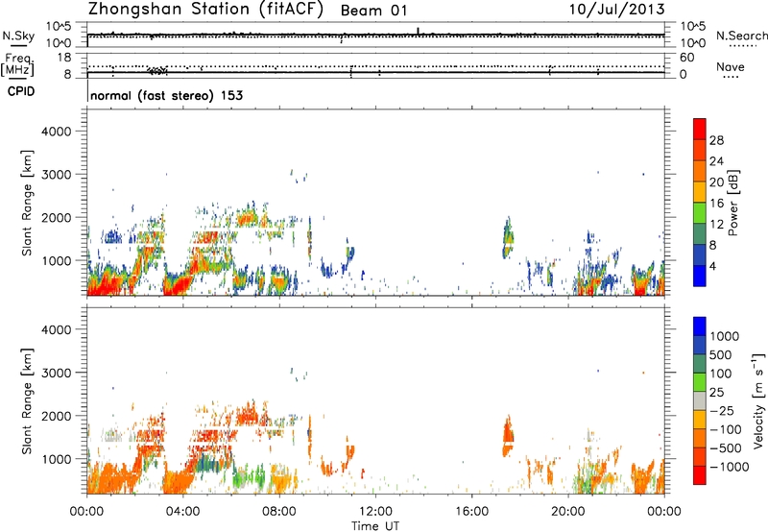Click the Velocity [m s-1] colorbar title
The width and height of the screenshot is (768, 532).
tap(758, 400)
